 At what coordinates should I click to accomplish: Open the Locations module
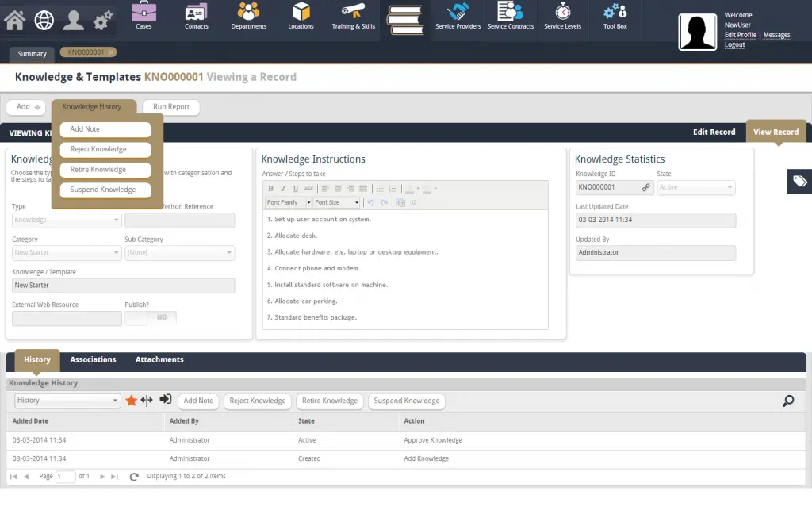[301, 16]
